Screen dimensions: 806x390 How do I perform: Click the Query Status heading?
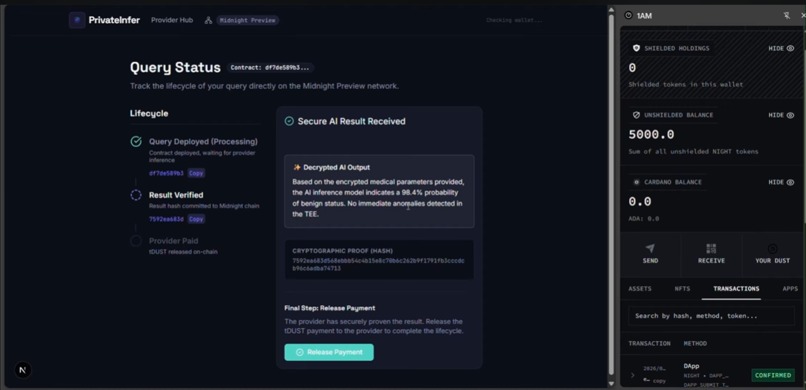click(175, 67)
